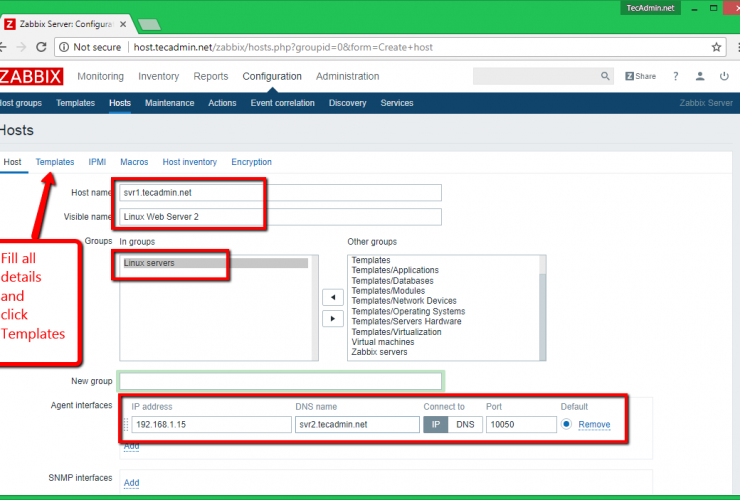740x500 pixels.
Task: Open the Host inventory tab
Action: (190, 162)
